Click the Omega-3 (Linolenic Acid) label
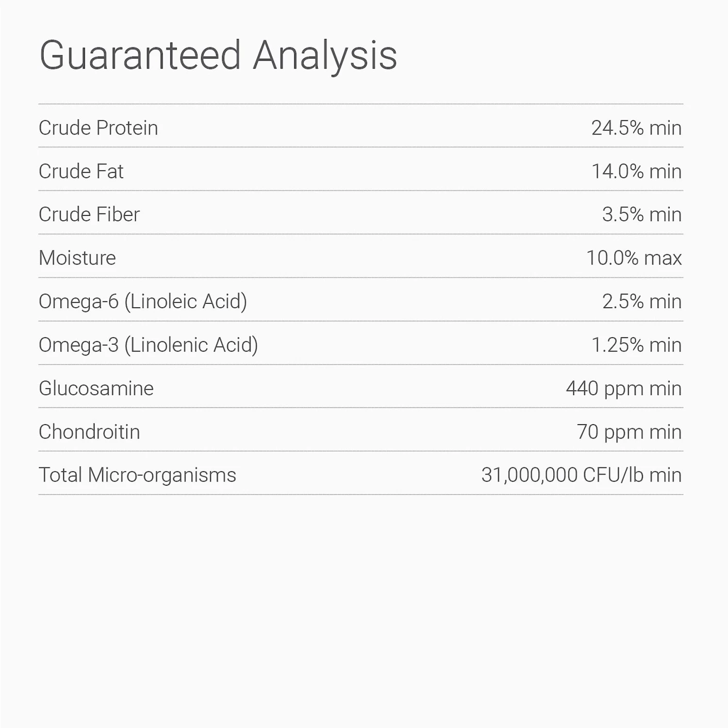 coord(148,345)
